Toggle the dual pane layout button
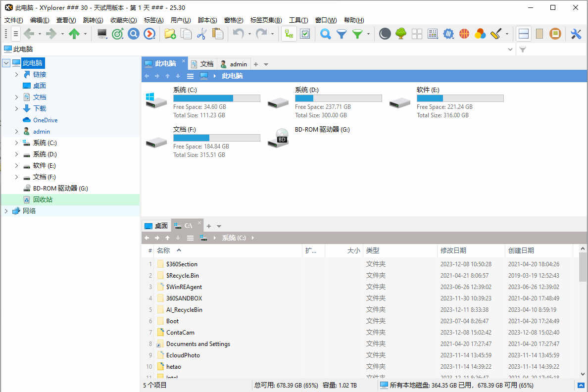This screenshot has height=392, width=588. point(524,34)
